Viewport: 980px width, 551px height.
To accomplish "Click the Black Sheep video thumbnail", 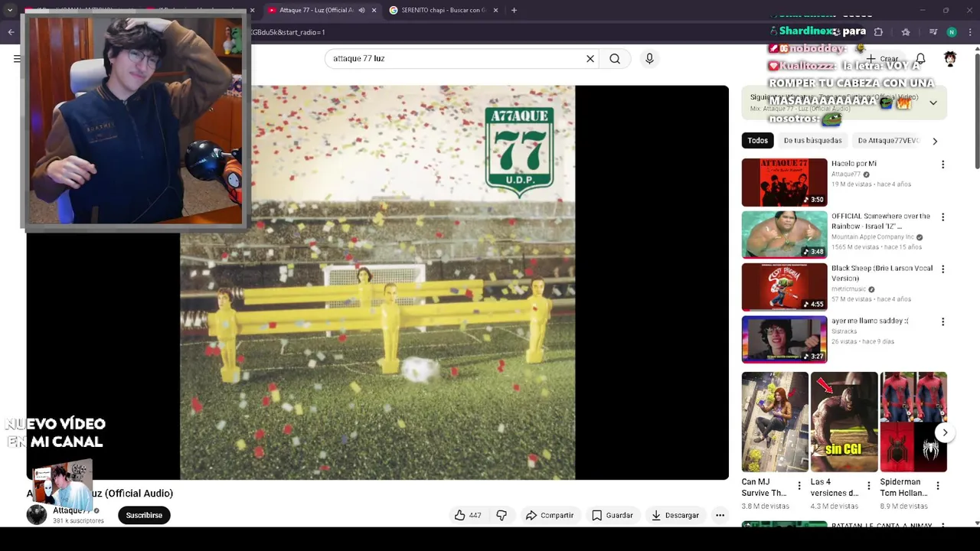I will coord(784,287).
